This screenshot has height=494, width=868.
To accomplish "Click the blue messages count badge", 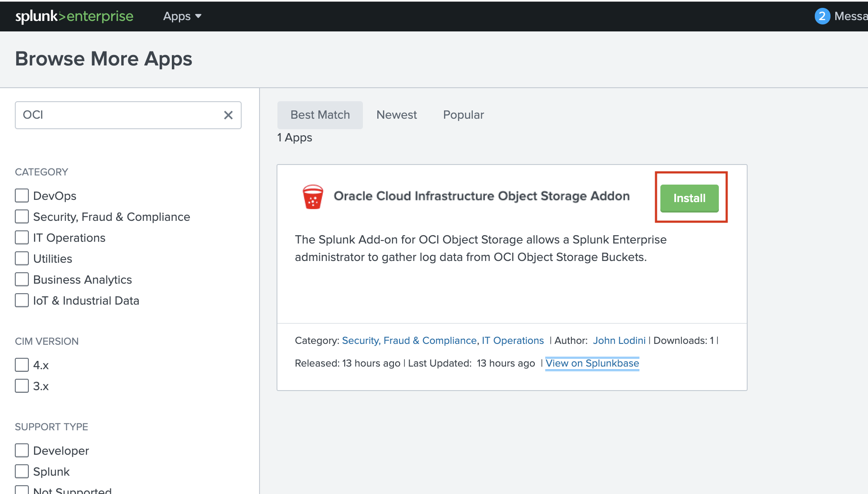I will click(x=822, y=16).
